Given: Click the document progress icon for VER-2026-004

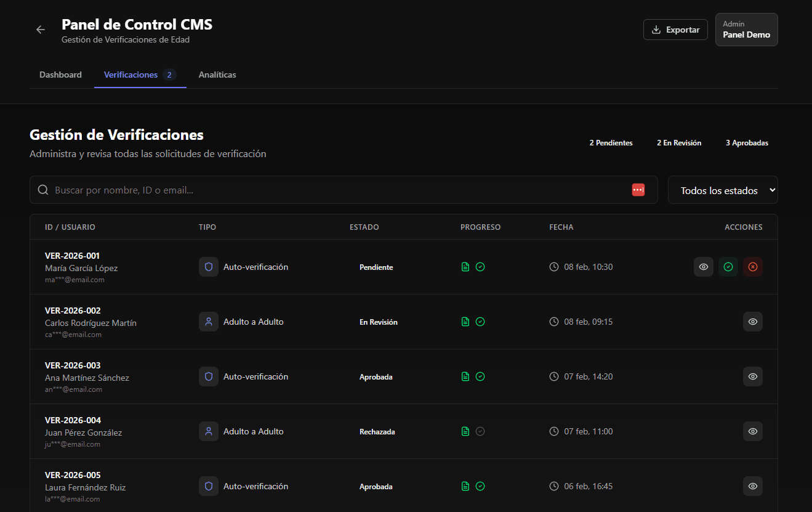Looking at the screenshot, I should pyautogui.click(x=465, y=431).
